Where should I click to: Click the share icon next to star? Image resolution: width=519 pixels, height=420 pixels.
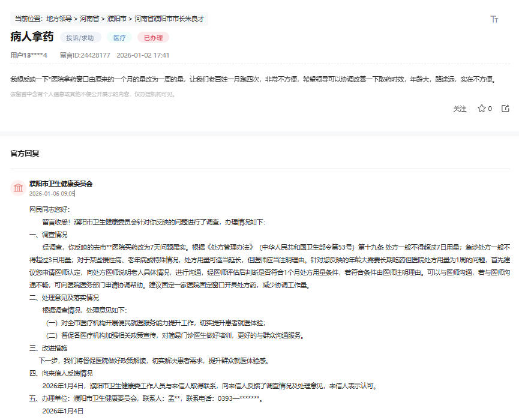(x=505, y=108)
